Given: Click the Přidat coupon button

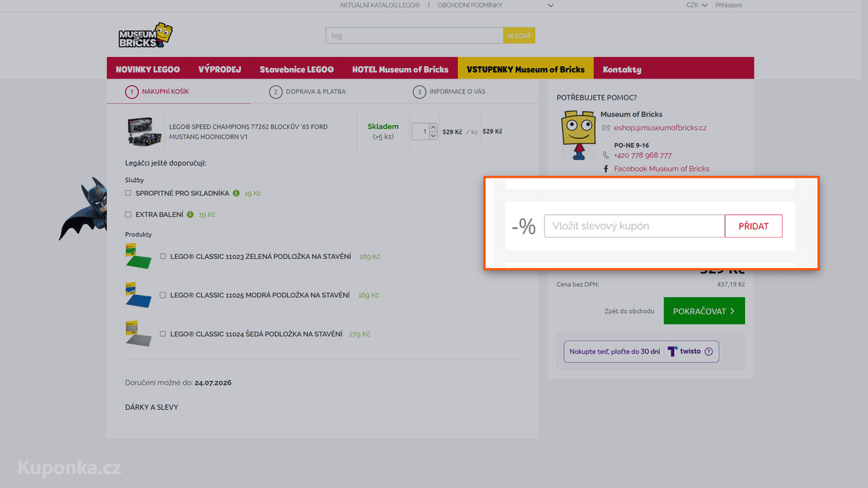Looking at the screenshot, I should click(753, 226).
